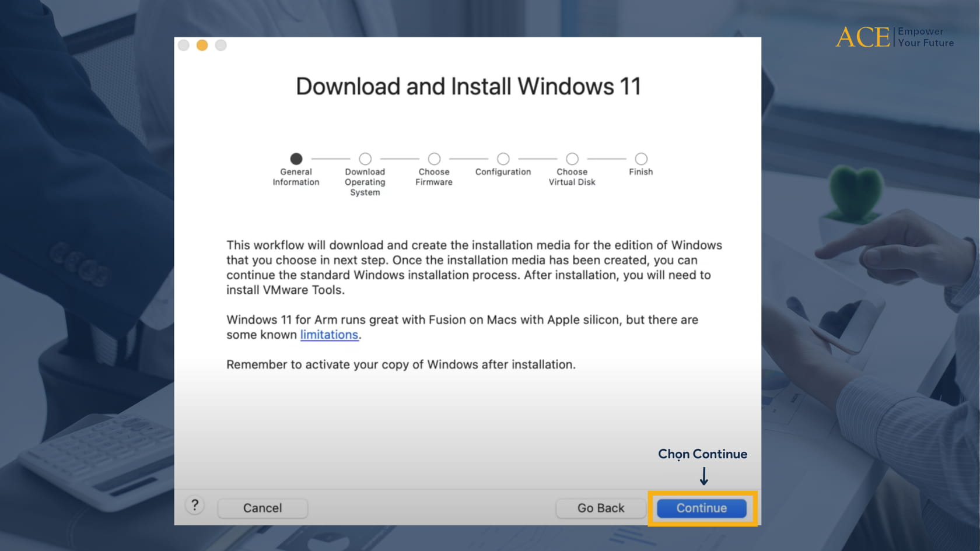Minimize the window using the yellow button
This screenshot has width=980, height=551.
202,45
